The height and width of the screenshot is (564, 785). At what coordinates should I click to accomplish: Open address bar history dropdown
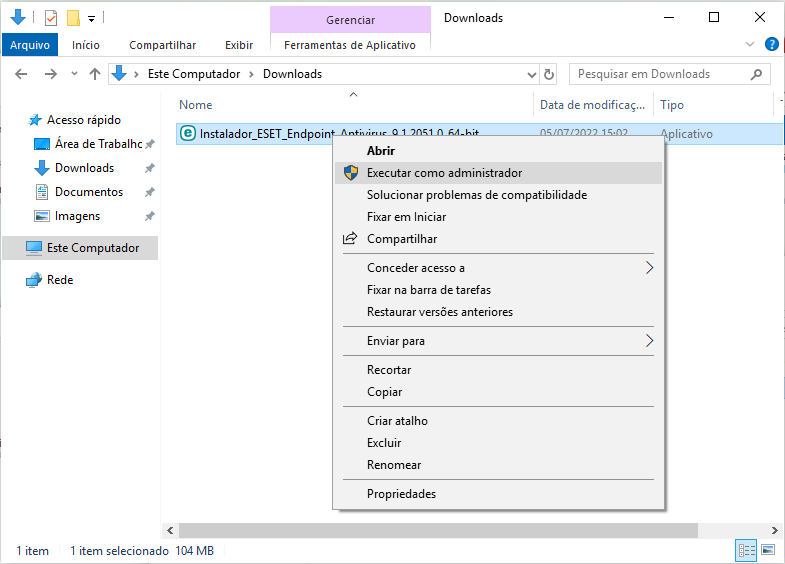(532, 74)
